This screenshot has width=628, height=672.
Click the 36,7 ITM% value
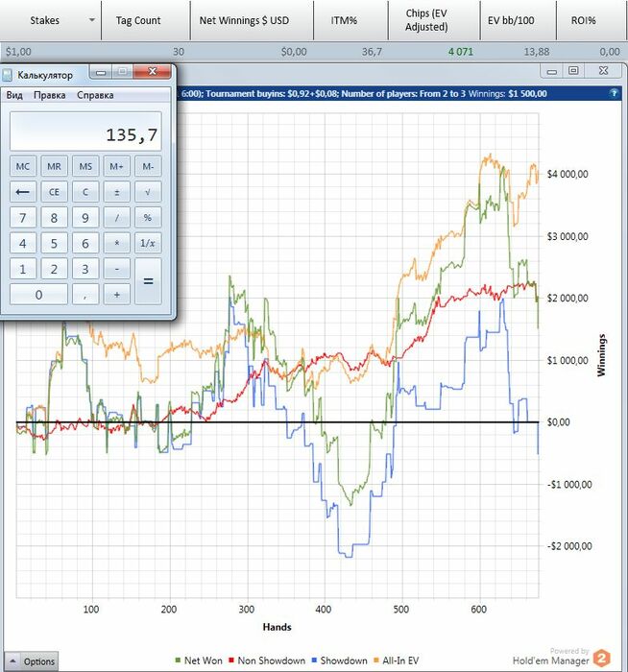pyautogui.click(x=372, y=52)
